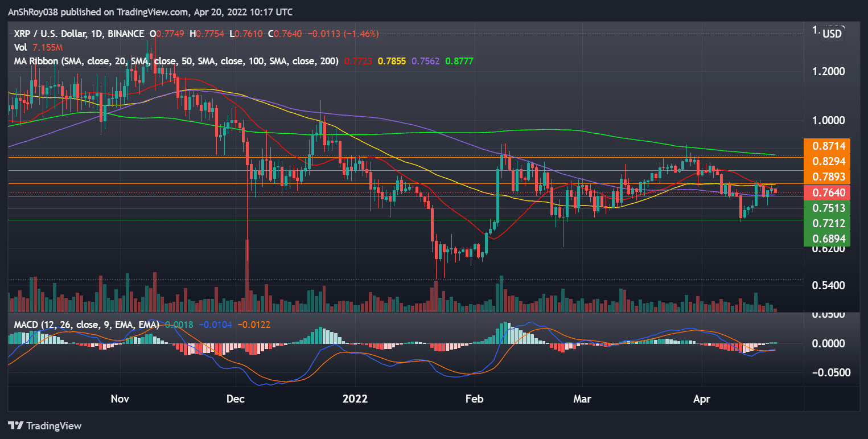
Task: Hide the MA Ribbon indicator
Action: coord(34,61)
